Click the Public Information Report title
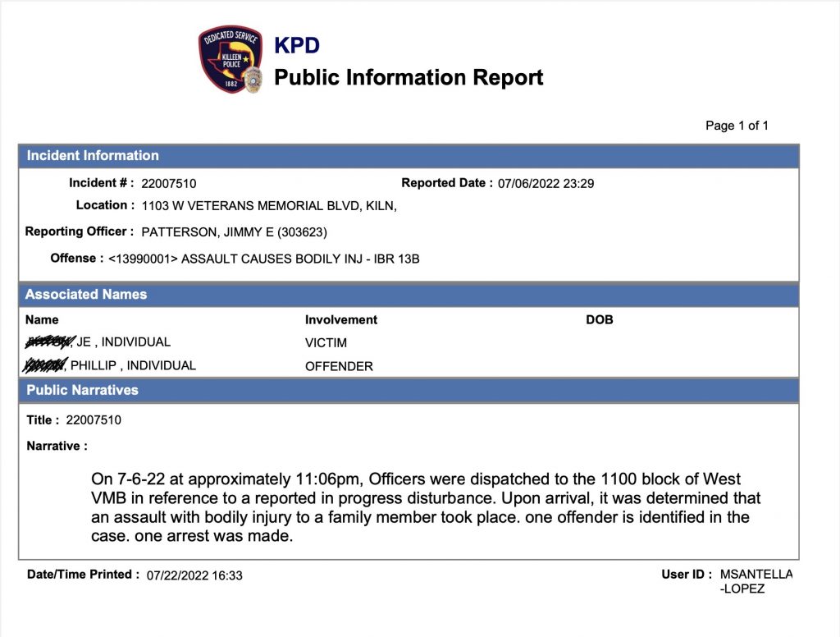Image resolution: width=840 pixels, height=637 pixels. [408, 78]
